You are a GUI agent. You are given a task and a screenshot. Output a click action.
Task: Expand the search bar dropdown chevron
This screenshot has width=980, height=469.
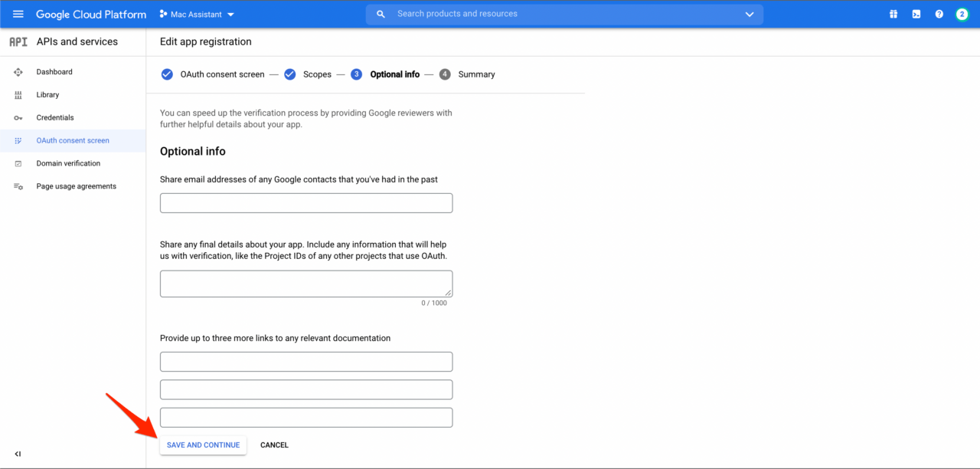pos(749,14)
